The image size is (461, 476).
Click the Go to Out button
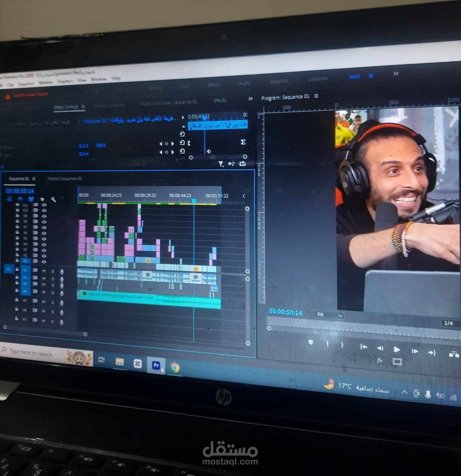click(432, 353)
